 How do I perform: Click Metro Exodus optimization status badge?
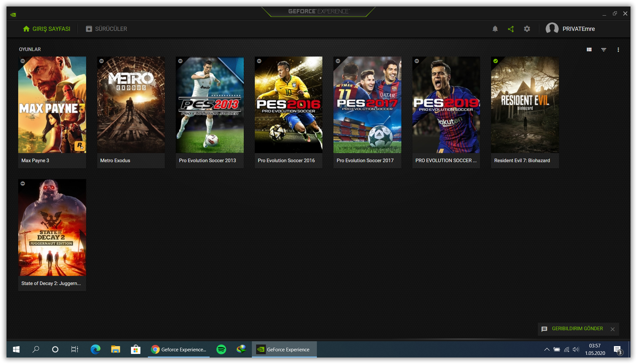point(101,61)
